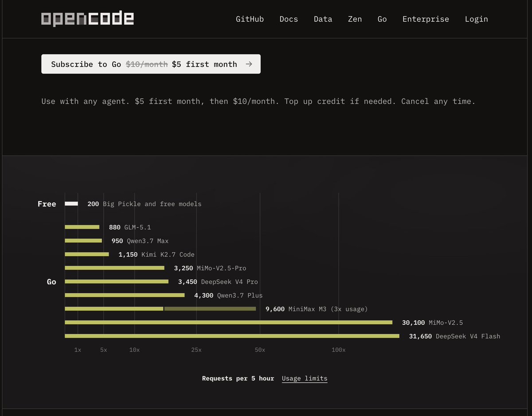Go to the Data page
Image resolution: width=532 pixels, height=416 pixels.
323,19
